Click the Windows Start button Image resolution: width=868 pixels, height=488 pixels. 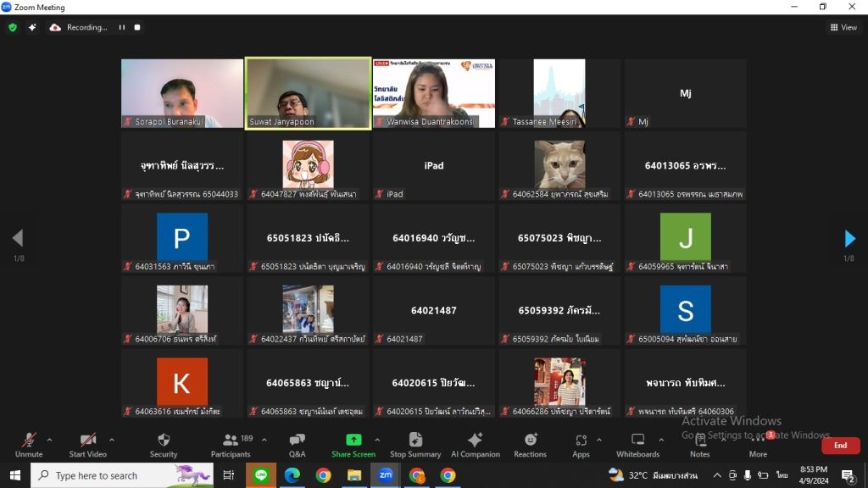pos(15,475)
